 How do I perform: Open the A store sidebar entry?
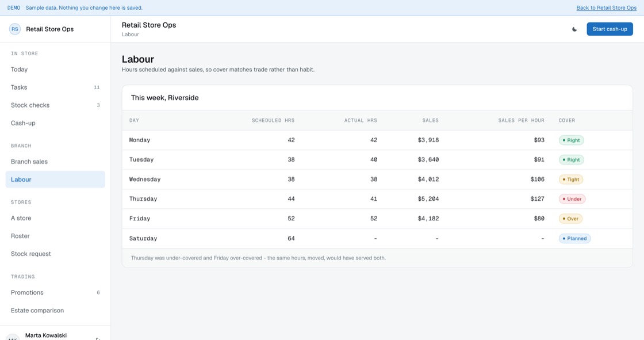(x=55, y=218)
